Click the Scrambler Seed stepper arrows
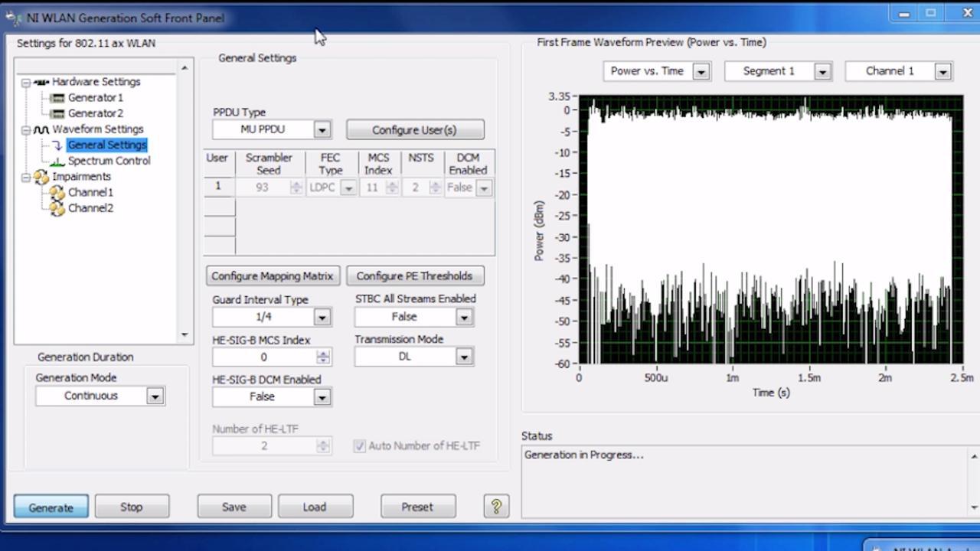This screenshot has width=980, height=551. click(296, 188)
